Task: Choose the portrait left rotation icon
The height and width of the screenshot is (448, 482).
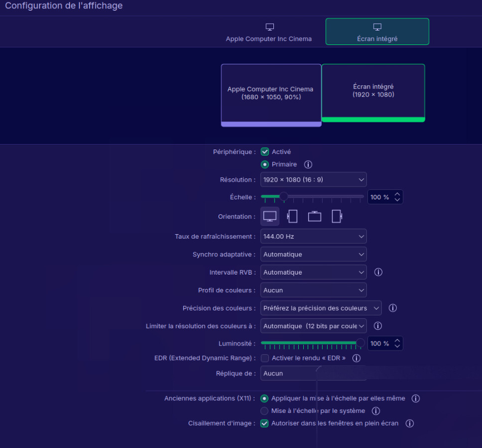Action: [x=292, y=217]
